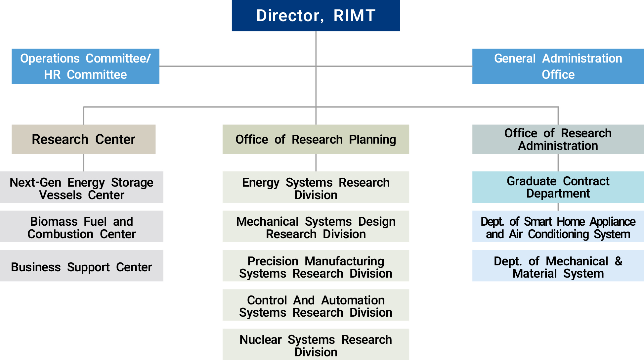Screen dimensions: 644x360
Task: Click the word Administration in right heading
Action: pos(558,146)
